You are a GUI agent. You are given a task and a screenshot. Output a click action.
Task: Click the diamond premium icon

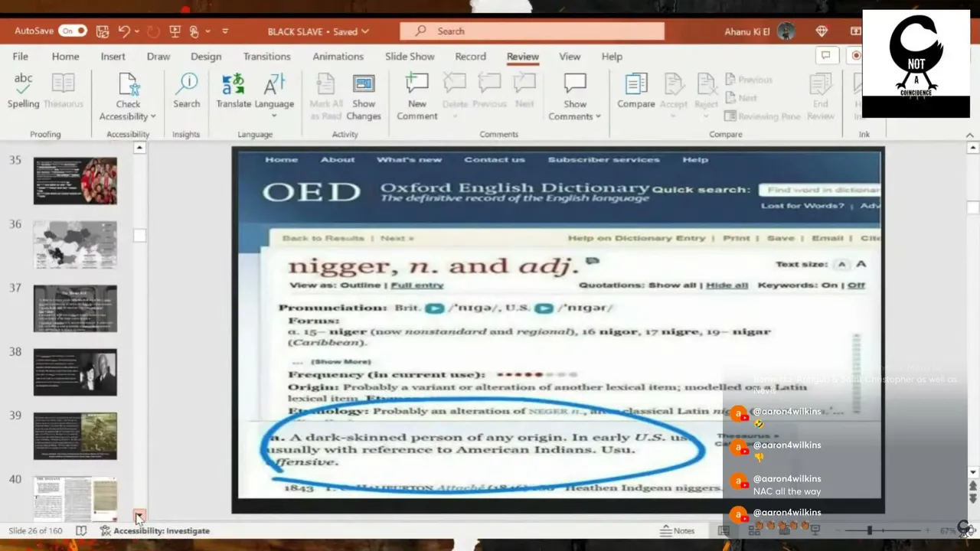click(x=822, y=31)
